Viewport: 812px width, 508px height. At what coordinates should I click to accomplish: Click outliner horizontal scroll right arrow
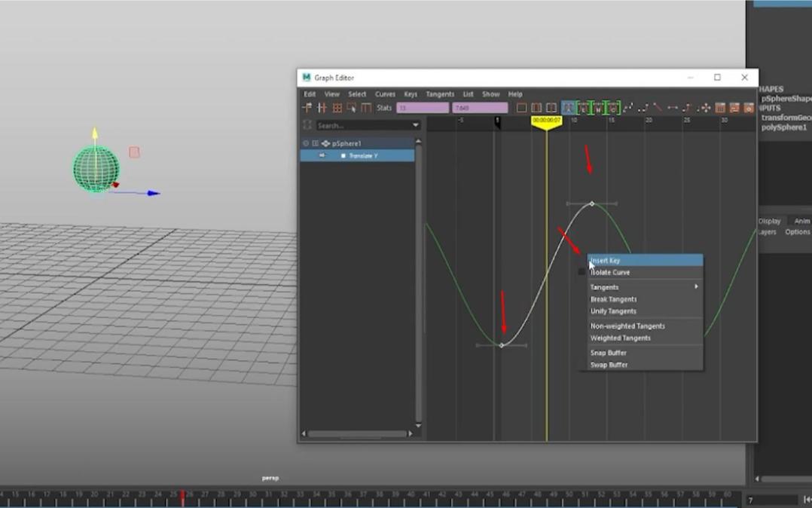411,433
